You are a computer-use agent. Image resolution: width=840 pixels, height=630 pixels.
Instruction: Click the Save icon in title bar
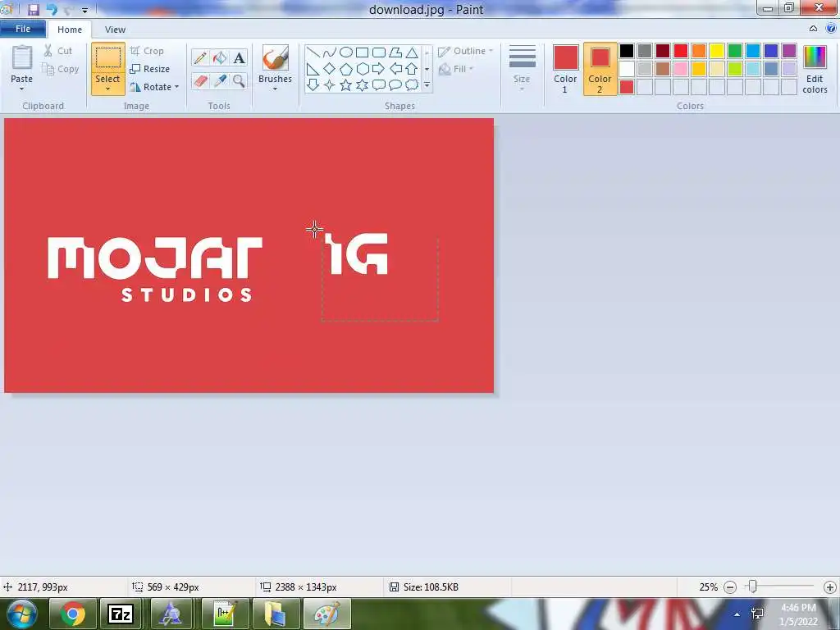point(33,9)
